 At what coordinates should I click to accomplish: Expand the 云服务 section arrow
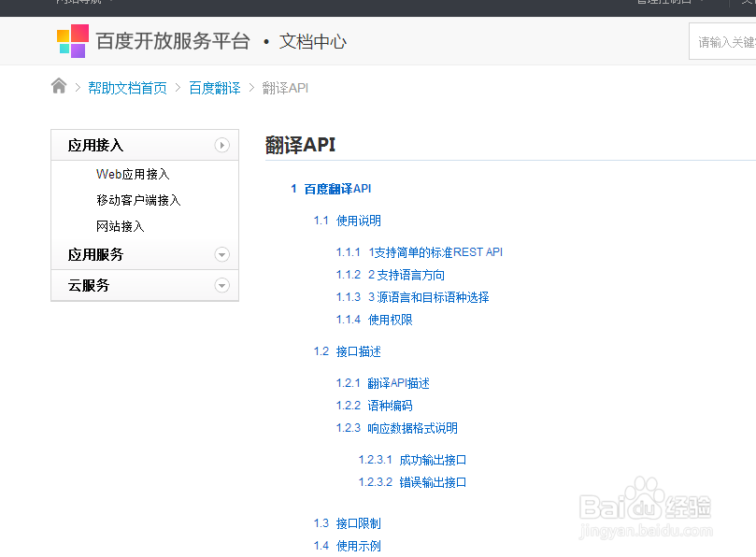click(221, 285)
